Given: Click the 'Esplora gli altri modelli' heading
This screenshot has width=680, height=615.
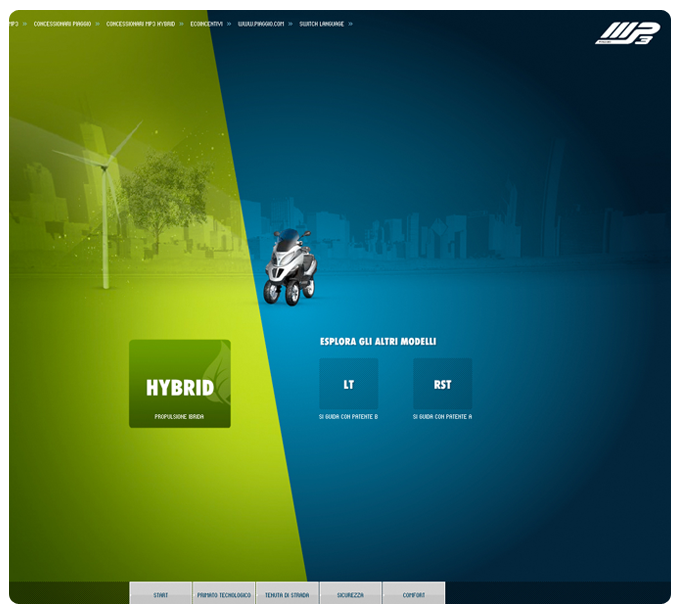Looking at the screenshot, I should pyautogui.click(x=378, y=342).
